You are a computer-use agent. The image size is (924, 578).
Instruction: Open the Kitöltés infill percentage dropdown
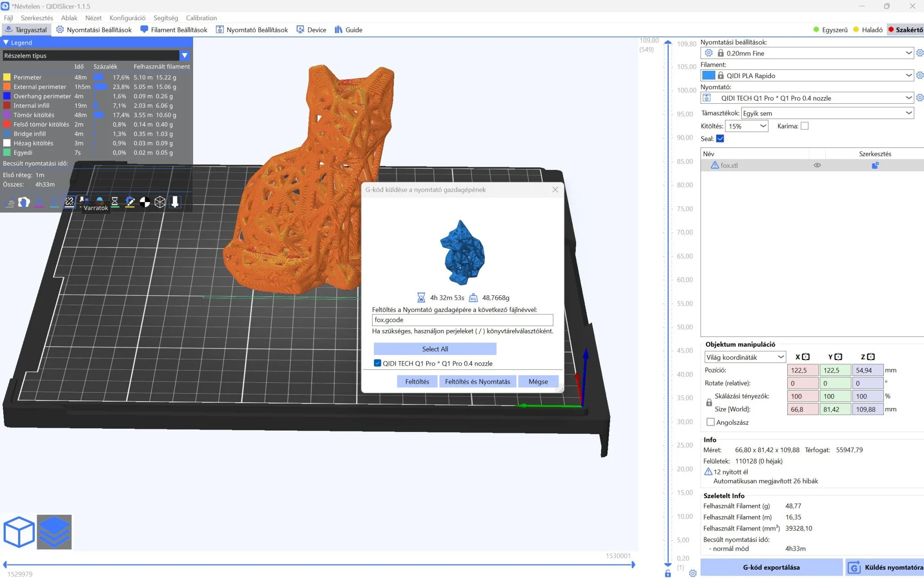(x=747, y=126)
